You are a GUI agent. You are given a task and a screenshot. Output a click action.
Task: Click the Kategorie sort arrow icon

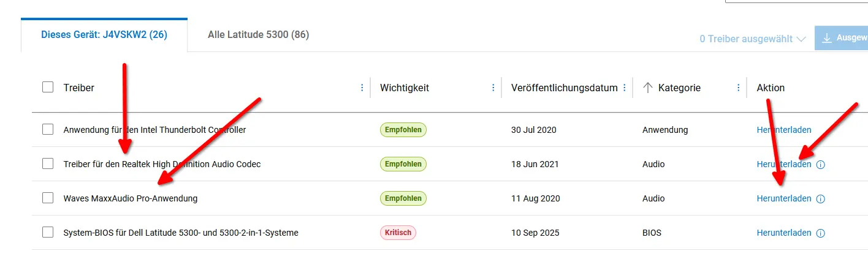(x=647, y=88)
